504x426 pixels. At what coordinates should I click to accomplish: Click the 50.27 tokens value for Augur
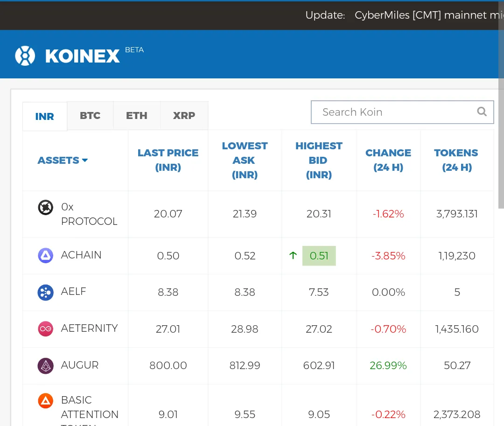click(x=457, y=365)
